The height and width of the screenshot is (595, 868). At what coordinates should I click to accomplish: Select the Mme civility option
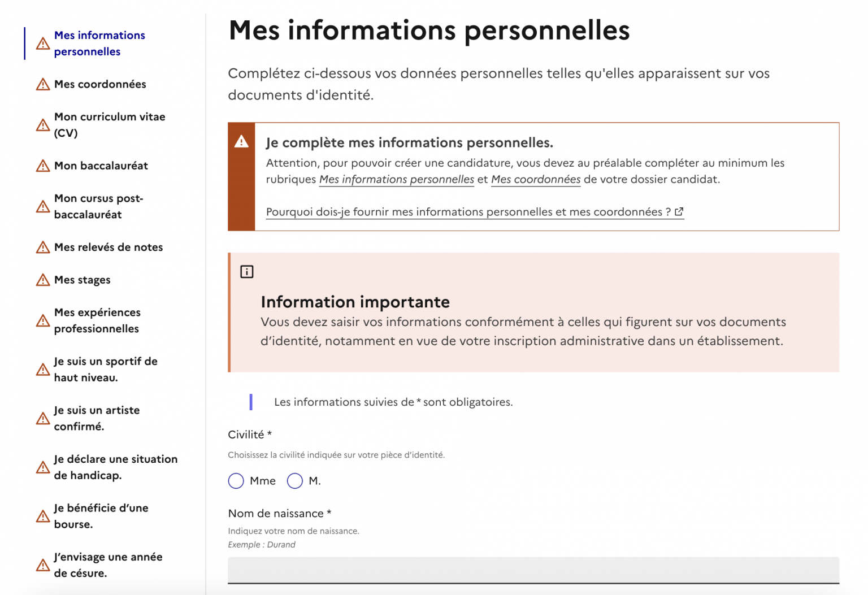click(x=236, y=481)
